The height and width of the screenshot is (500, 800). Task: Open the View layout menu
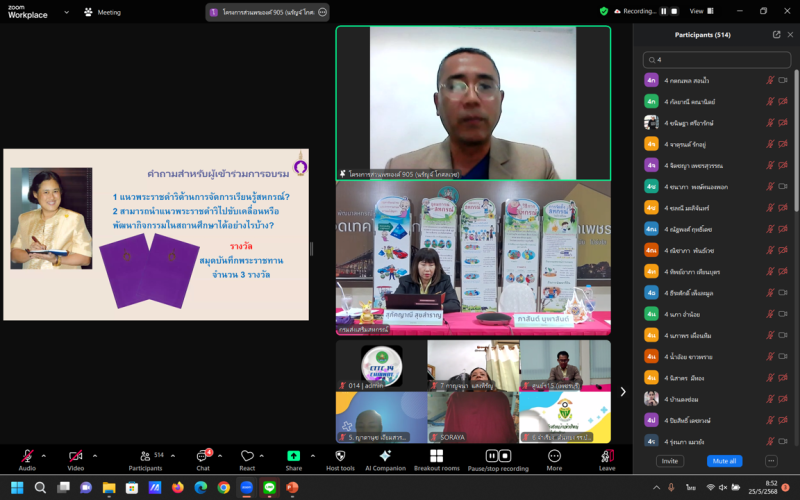click(702, 11)
